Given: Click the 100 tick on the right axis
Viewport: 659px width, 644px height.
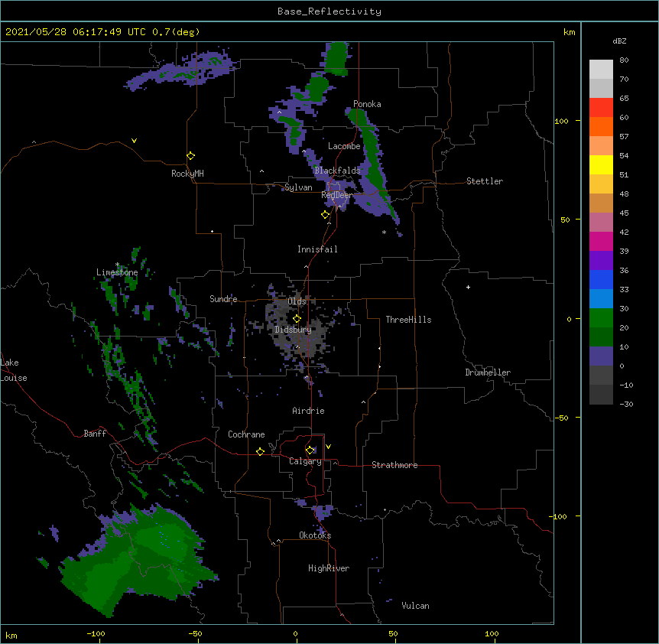Looking at the screenshot, I should click(561, 121).
